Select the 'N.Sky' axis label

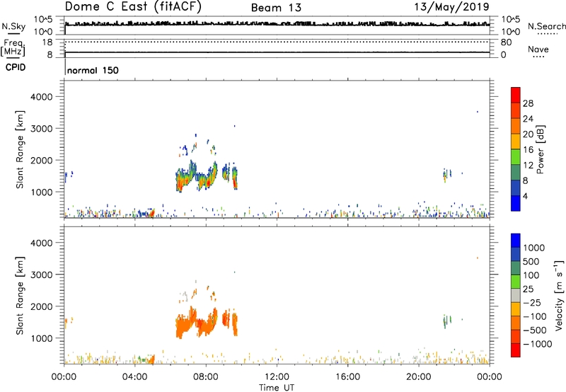(13, 26)
